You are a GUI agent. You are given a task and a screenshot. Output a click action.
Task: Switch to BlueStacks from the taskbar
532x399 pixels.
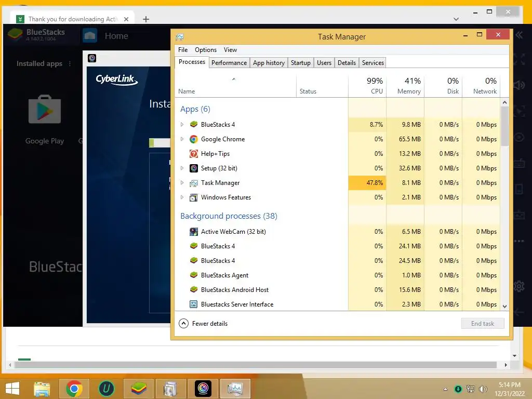coord(138,389)
